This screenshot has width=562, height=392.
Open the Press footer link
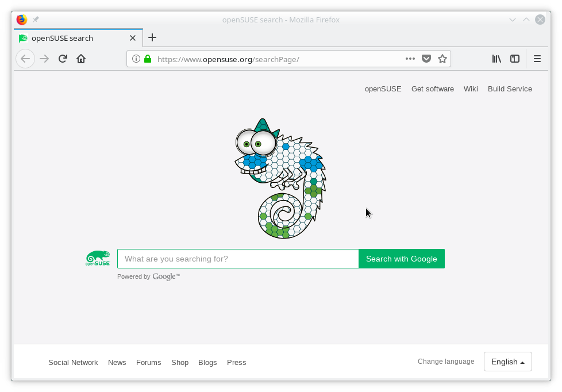tap(237, 363)
